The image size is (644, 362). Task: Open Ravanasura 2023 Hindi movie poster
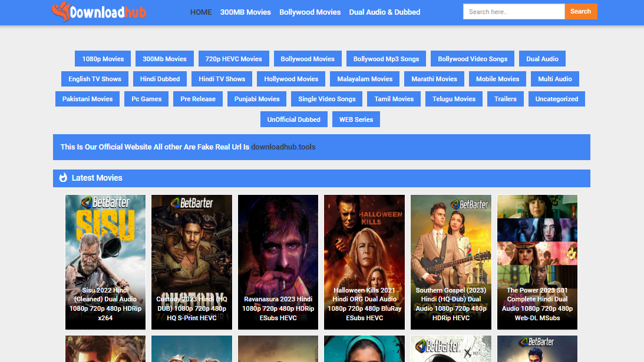pyautogui.click(x=278, y=263)
